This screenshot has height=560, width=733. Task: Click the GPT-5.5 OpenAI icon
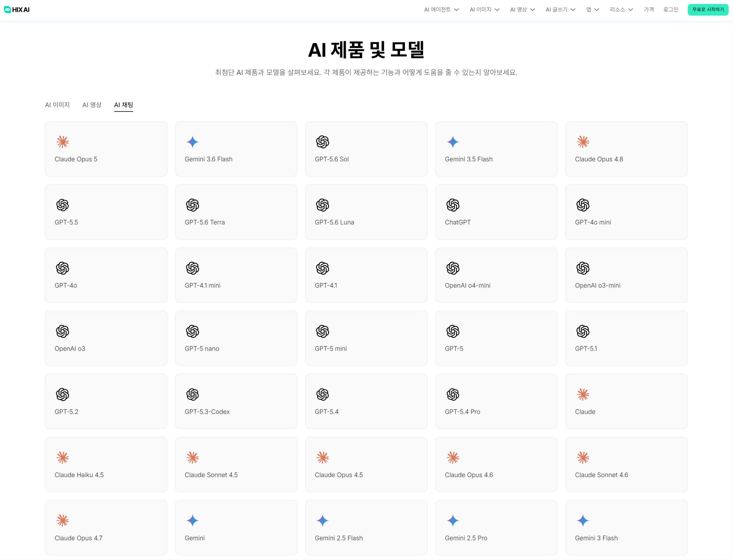tap(62, 205)
